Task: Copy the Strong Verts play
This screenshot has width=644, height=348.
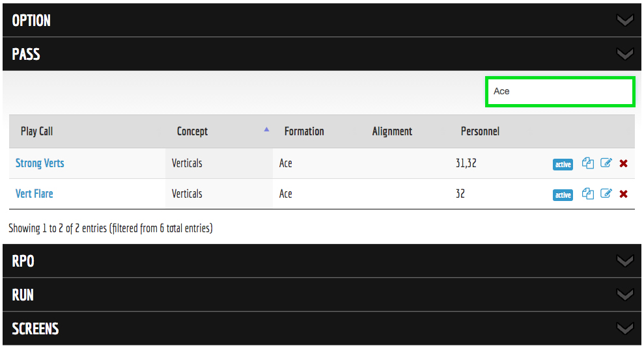Action: 587,163
